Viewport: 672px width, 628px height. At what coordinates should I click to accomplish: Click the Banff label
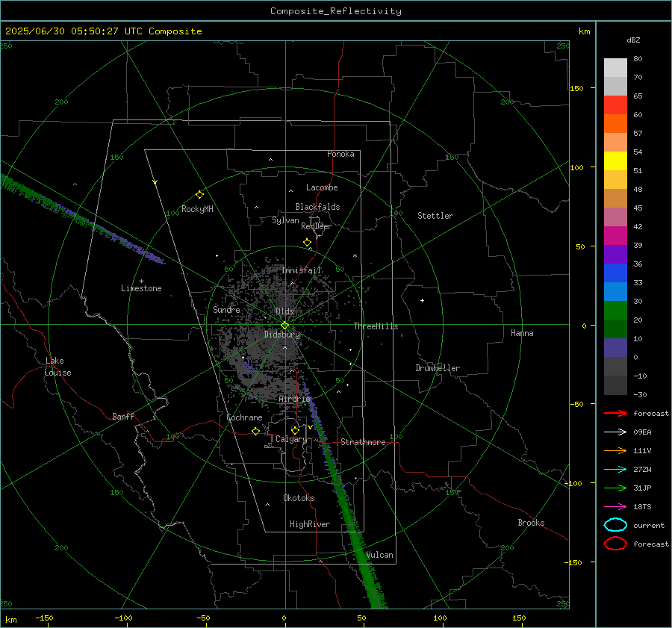coord(123,416)
